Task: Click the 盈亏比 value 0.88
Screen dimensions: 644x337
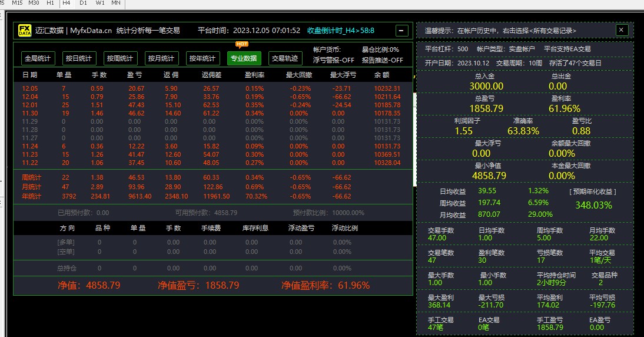Action: 581,131
